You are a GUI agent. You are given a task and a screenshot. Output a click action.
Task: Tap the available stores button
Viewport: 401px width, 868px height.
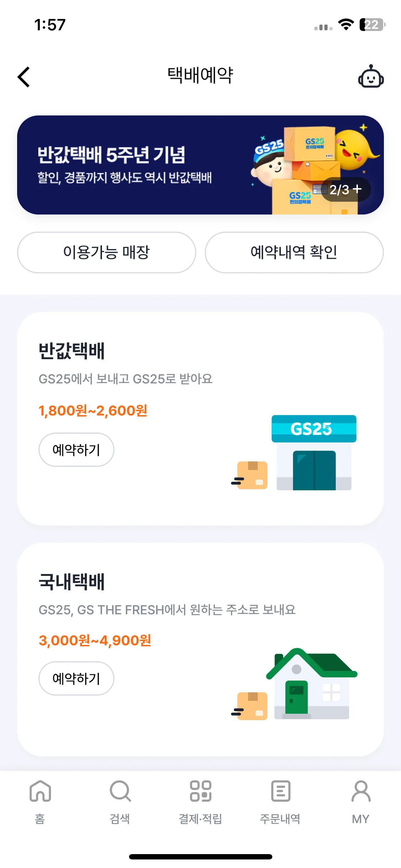click(107, 252)
